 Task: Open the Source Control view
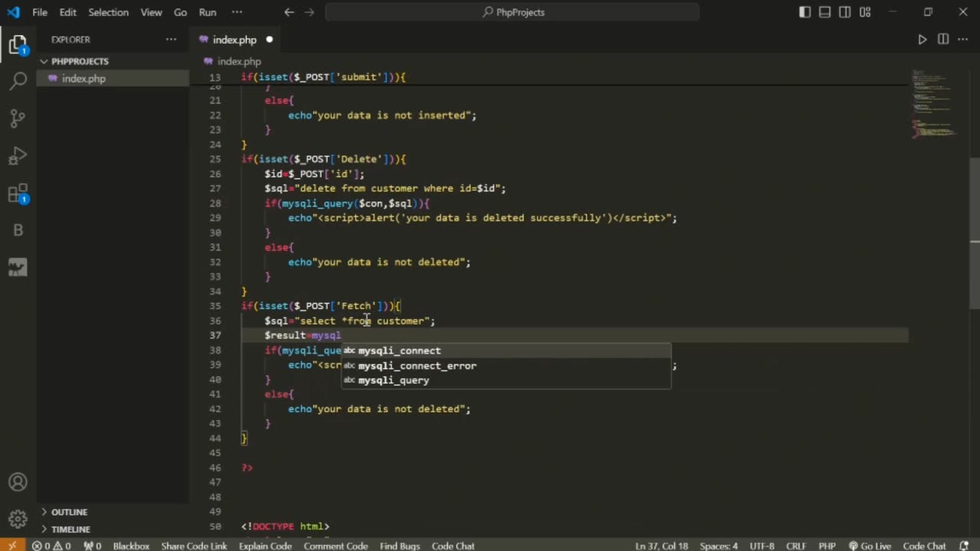[x=18, y=118]
